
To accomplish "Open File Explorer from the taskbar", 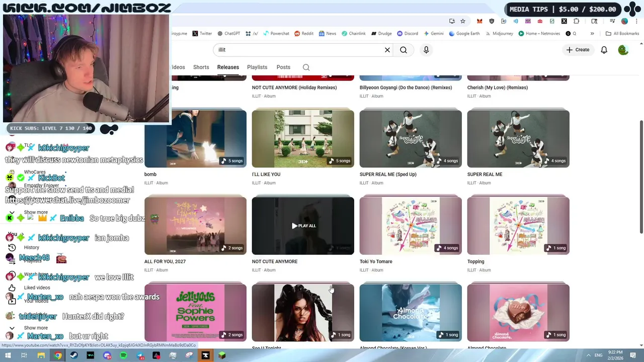I will [41, 355].
